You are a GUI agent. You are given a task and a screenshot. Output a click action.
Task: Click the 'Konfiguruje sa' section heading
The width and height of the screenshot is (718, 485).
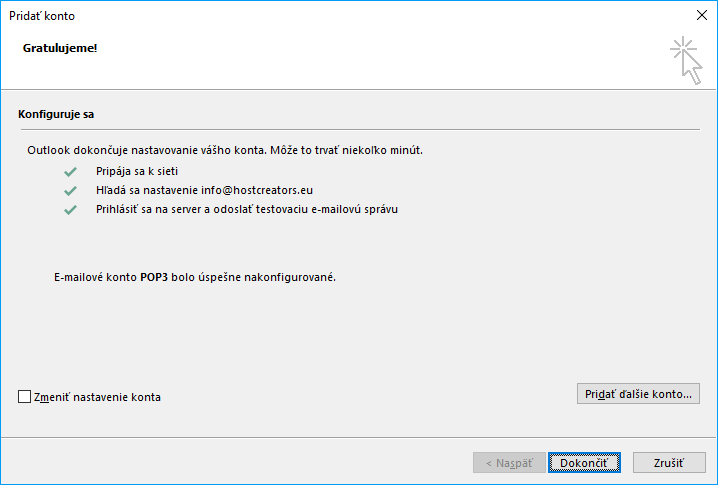(x=56, y=115)
